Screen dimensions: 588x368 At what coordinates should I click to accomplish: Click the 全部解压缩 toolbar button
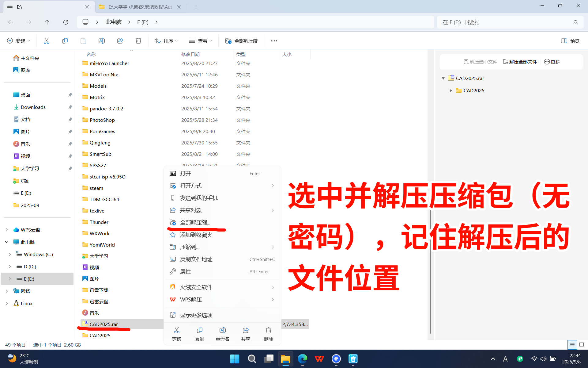[241, 41]
